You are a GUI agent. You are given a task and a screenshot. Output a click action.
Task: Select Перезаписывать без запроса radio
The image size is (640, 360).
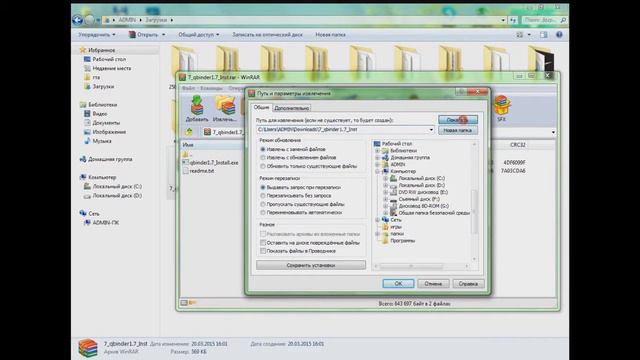pos(263,196)
